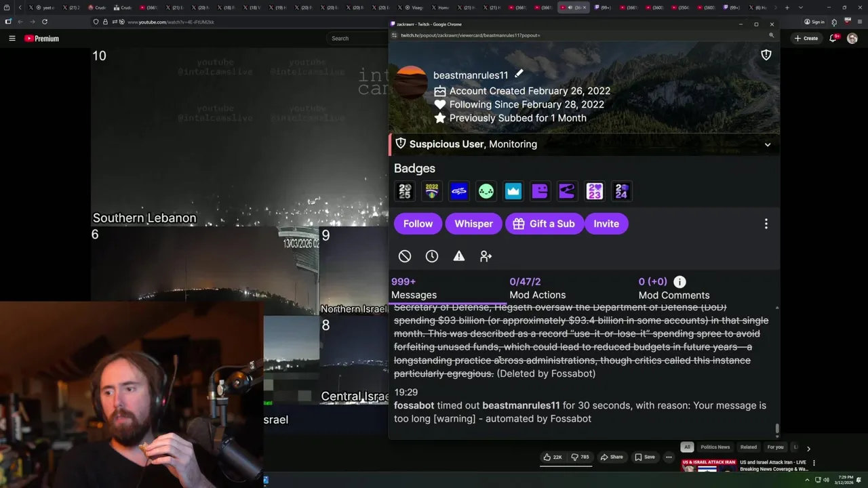Click the blue glitch badge icon
The width and height of the screenshot is (868, 488).
coord(459,191)
